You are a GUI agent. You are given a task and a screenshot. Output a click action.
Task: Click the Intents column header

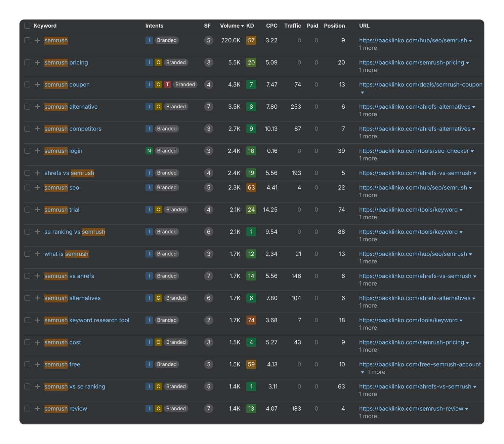(x=154, y=26)
